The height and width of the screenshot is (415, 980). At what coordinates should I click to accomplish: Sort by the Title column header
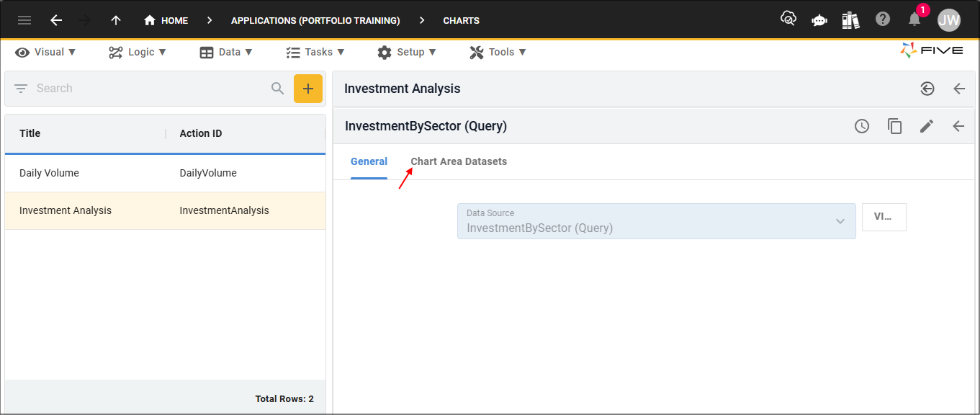click(30, 133)
